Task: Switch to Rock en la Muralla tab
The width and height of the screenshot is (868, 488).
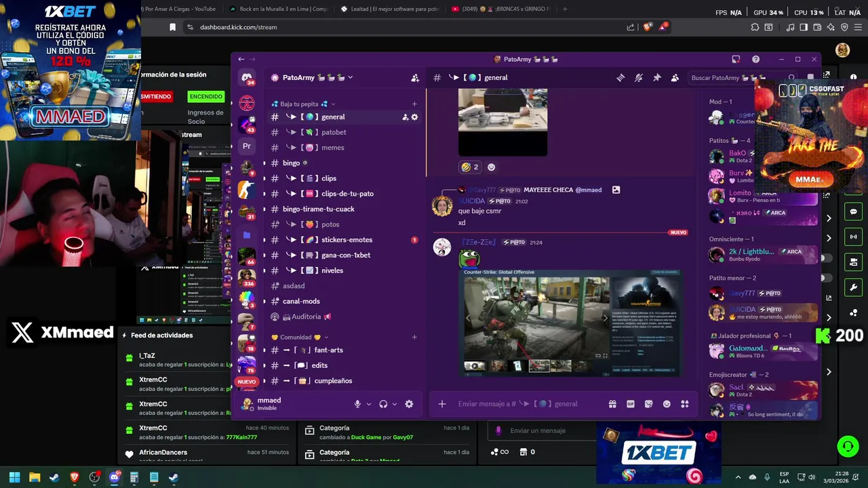Action: click(278, 9)
